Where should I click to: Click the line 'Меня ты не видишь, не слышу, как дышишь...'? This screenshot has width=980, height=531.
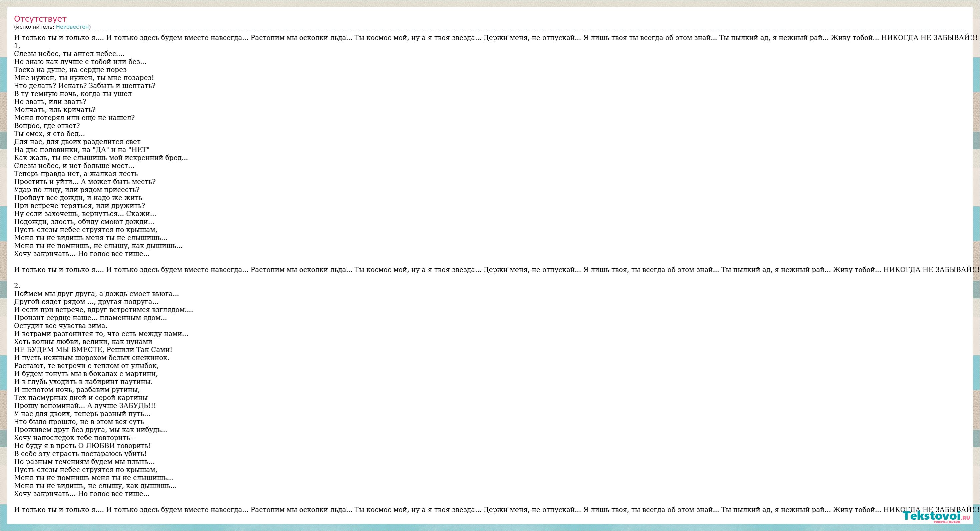point(95,486)
